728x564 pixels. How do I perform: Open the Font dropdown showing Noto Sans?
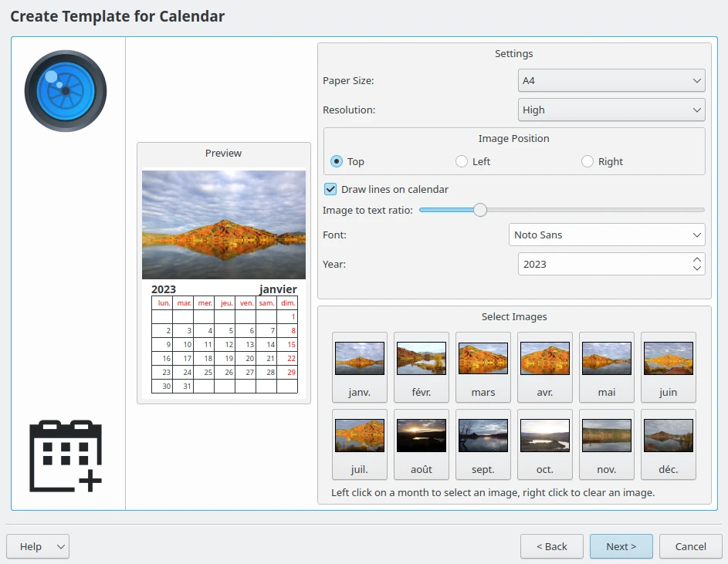click(x=607, y=235)
